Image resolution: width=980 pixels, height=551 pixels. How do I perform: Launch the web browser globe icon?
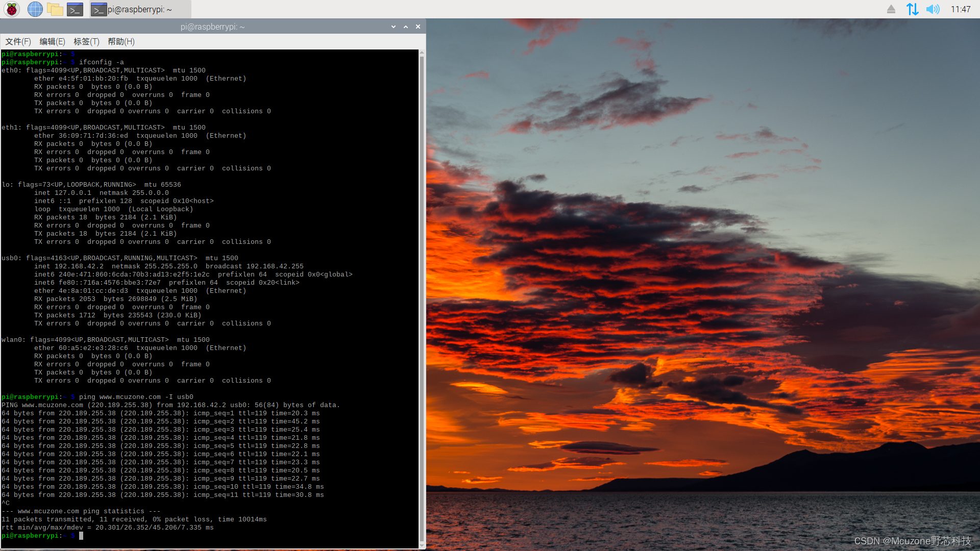[x=35, y=9]
